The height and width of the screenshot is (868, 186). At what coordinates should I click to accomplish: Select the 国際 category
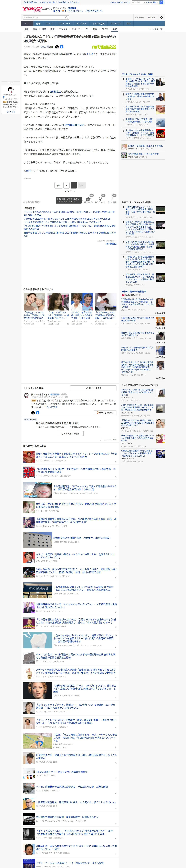point(44,29)
